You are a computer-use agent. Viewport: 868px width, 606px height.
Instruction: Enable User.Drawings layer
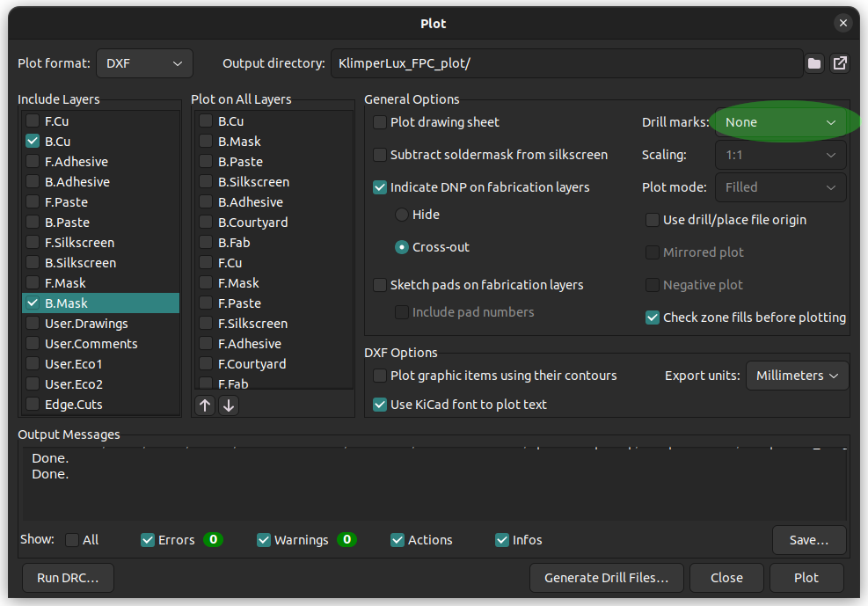coord(33,324)
